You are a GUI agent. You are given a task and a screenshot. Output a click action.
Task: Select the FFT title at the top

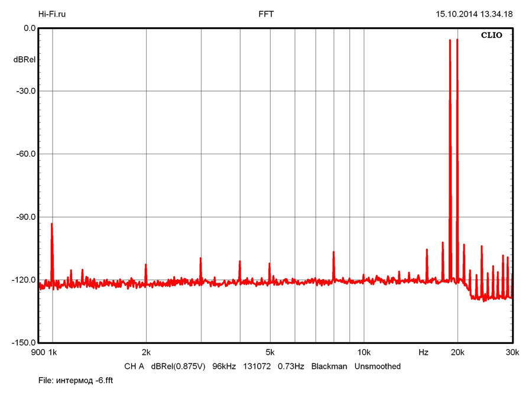(266, 14)
